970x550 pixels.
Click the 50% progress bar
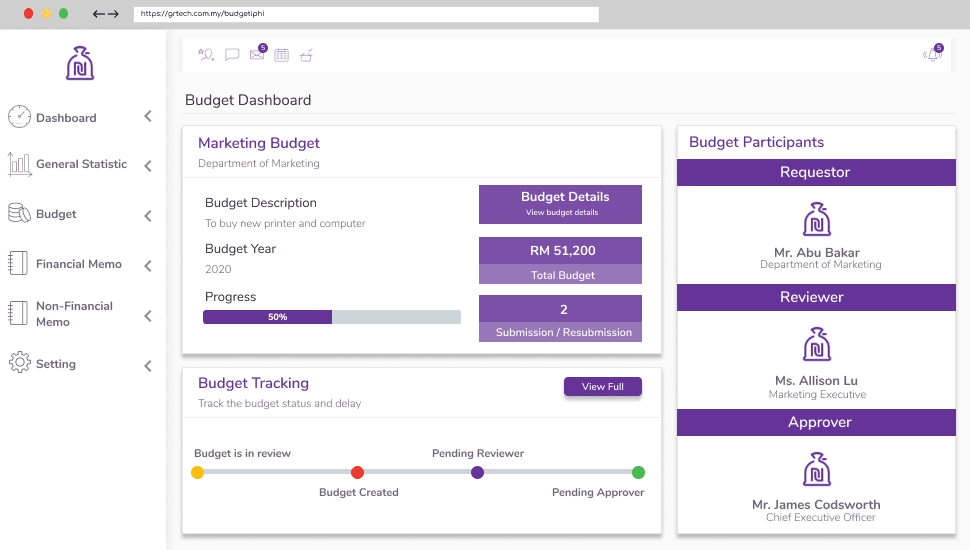click(x=332, y=317)
